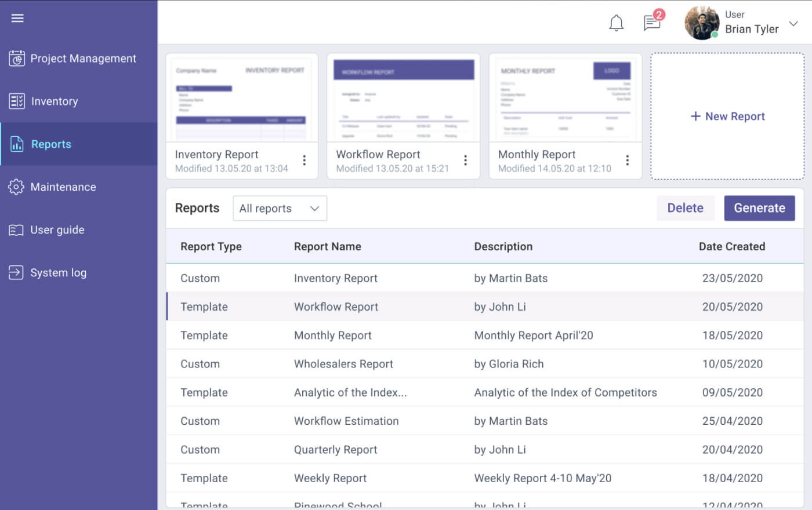Open options for Workflow Report card

tap(466, 160)
